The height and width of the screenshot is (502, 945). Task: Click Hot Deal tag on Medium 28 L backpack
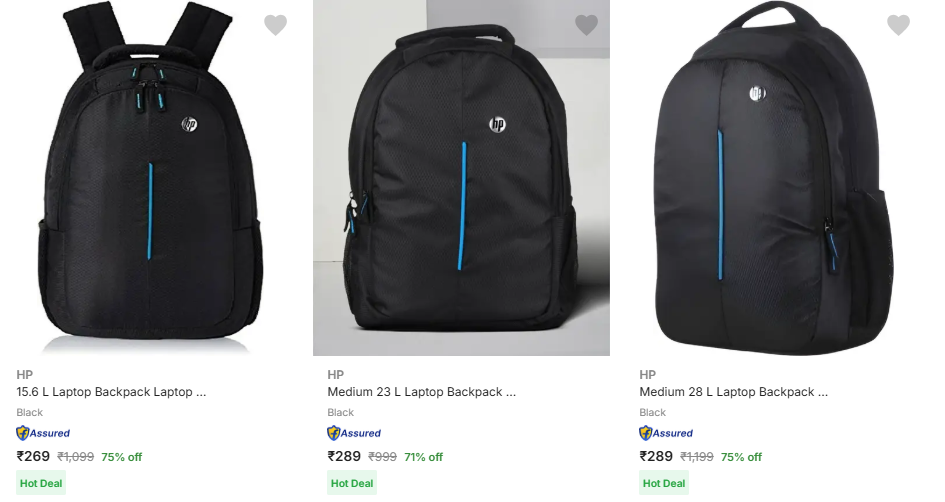664,483
